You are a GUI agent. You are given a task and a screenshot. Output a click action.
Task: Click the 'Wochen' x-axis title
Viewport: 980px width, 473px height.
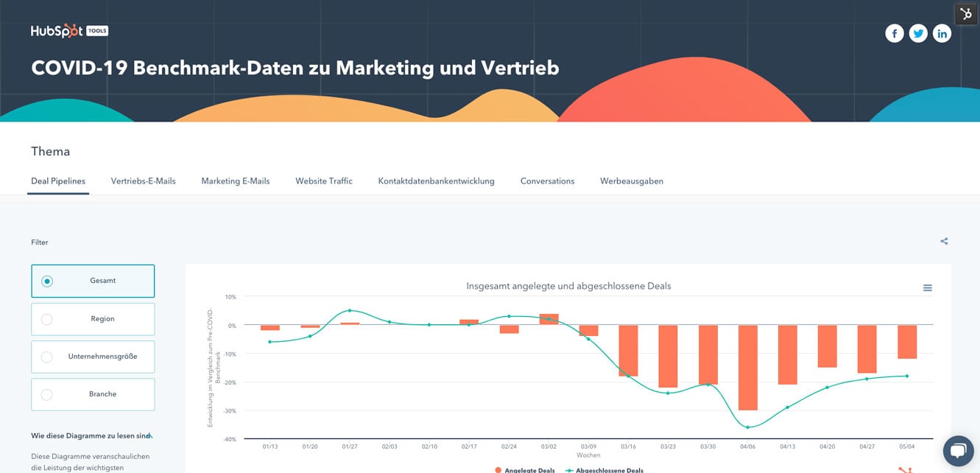tap(589, 455)
